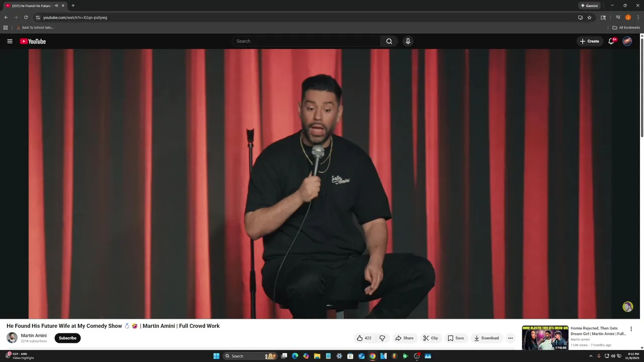The height and width of the screenshot is (362, 644).
Task: Click the YouTube search magnifier button
Action: (389, 41)
